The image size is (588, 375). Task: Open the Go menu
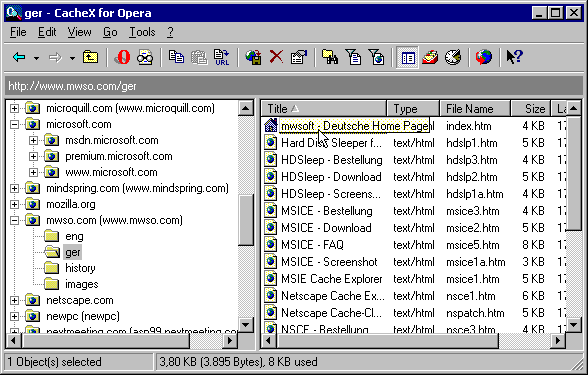[x=110, y=32]
